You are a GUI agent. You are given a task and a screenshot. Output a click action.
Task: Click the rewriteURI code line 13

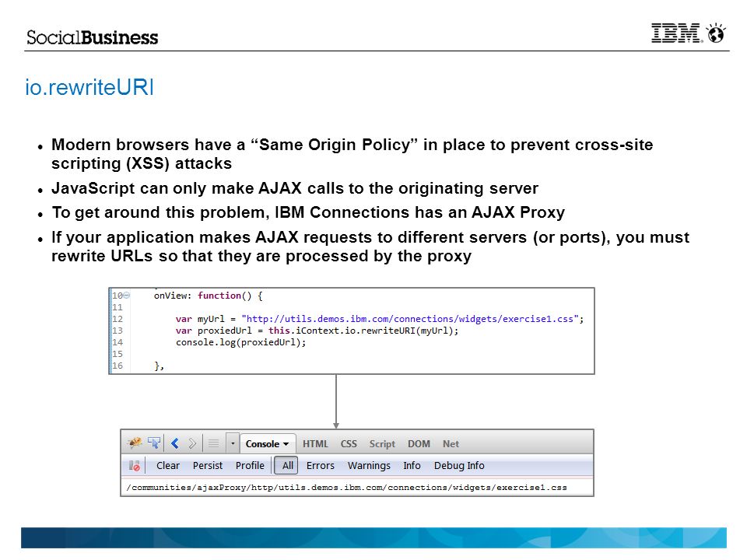[x=317, y=331]
